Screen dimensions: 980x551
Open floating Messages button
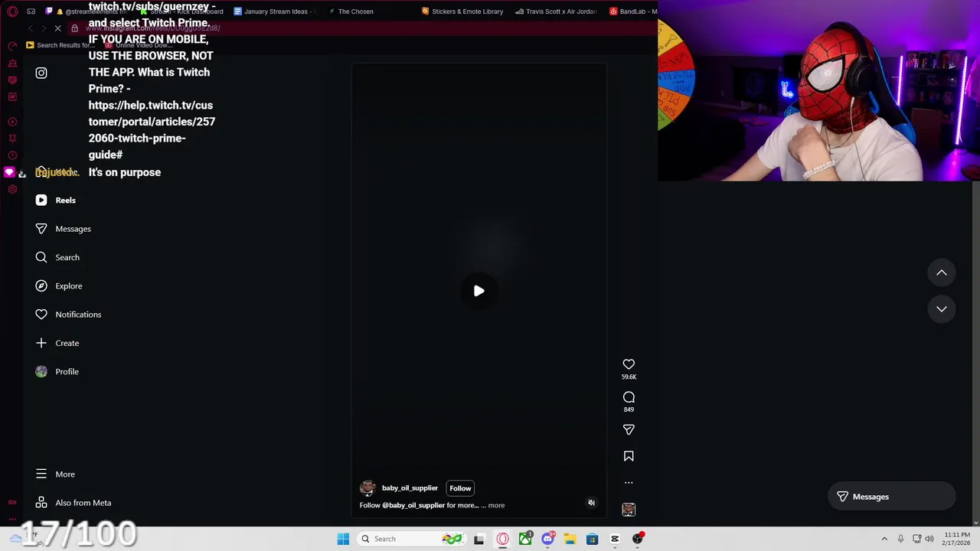point(891,497)
